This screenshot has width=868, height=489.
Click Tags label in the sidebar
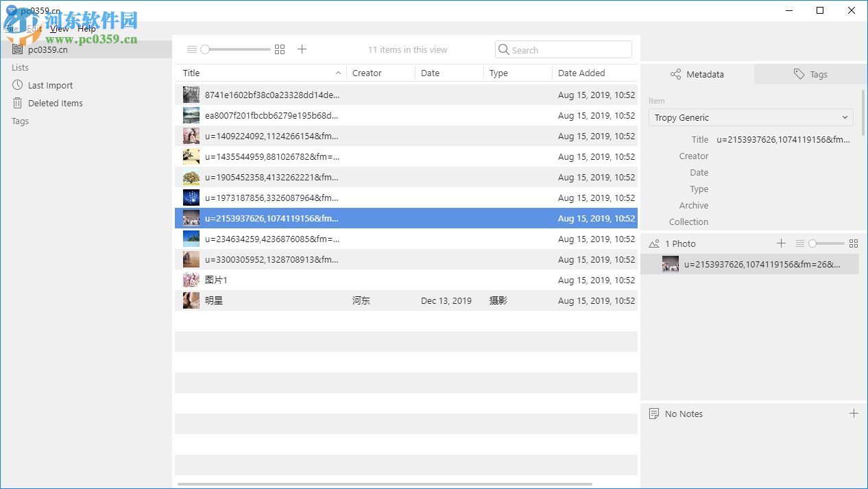(x=20, y=121)
